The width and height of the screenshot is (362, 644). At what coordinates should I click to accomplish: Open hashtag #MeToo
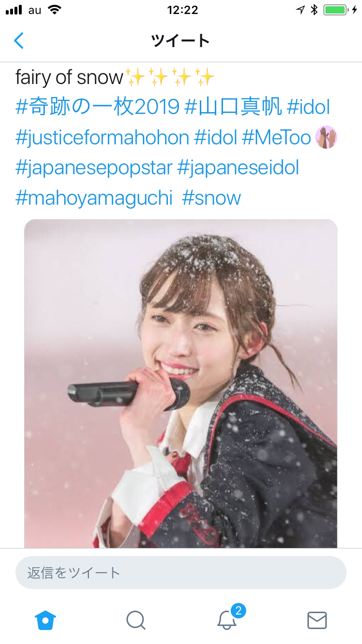[276, 138]
